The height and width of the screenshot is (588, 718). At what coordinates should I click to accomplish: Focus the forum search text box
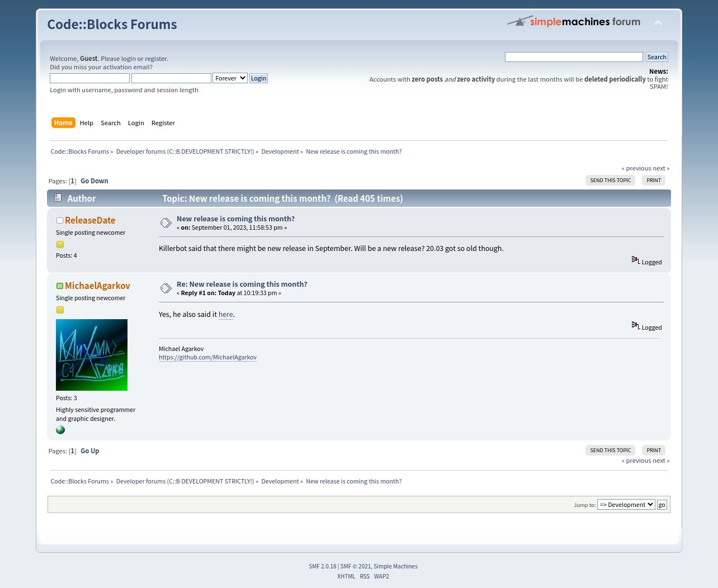click(574, 57)
